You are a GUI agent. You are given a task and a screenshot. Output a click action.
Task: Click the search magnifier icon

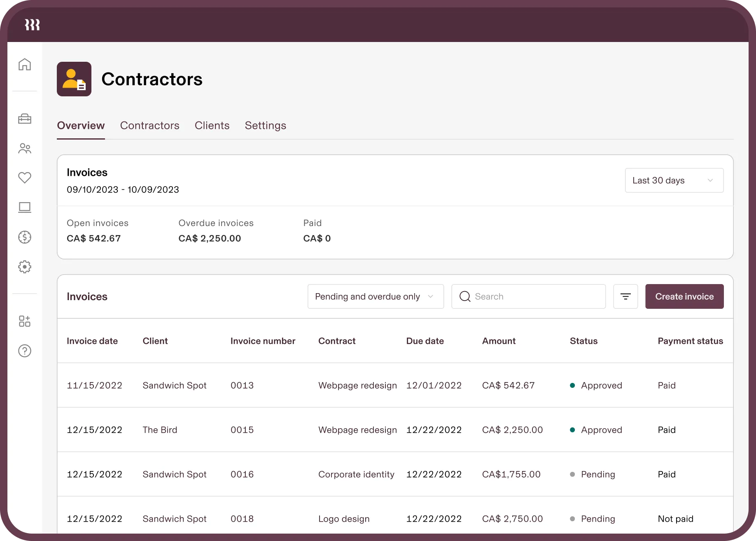tap(465, 296)
